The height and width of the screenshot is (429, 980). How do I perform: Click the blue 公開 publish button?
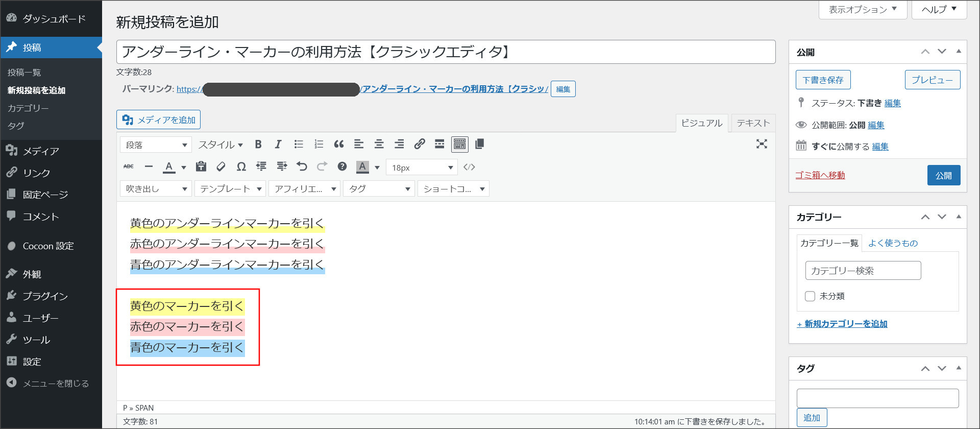(x=944, y=175)
